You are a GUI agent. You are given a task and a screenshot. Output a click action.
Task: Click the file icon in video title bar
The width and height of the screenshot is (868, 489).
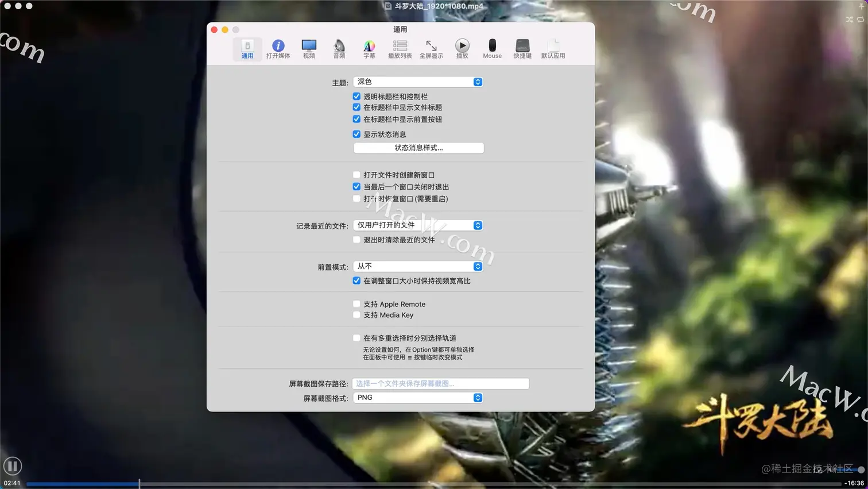click(388, 6)
